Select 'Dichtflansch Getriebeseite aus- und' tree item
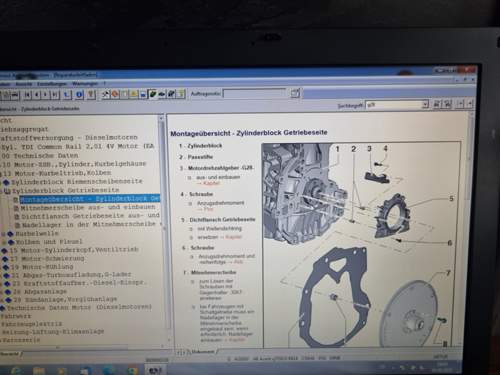 pyautogui.click(x=90, y=216)
